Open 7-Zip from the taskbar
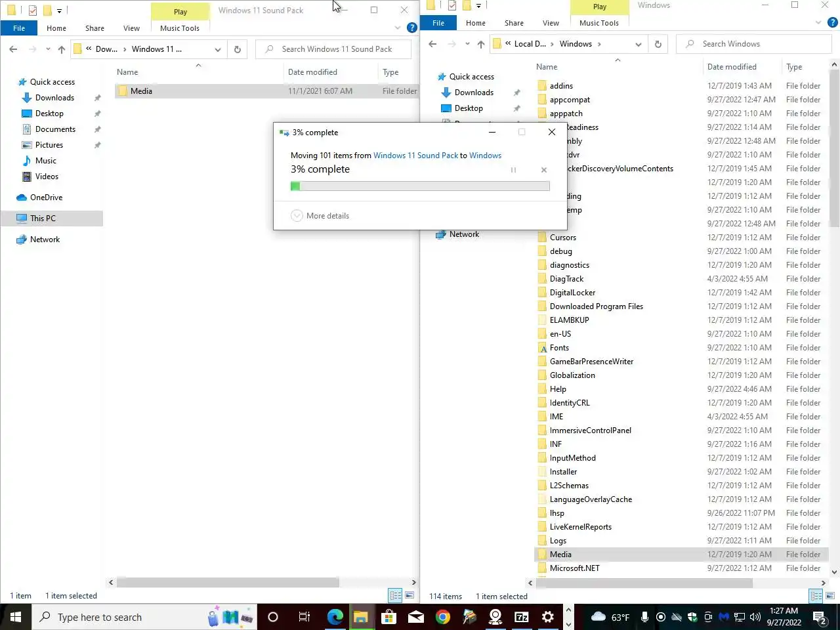The height and width of the screenshot is (630, 840). click(x=522, y=617)
